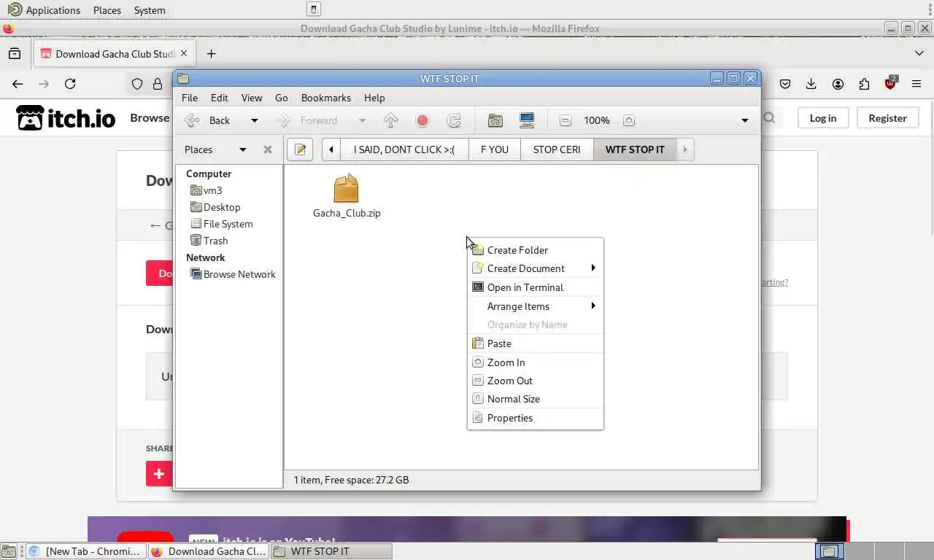Choose Create Folder in the context menu

(x=535, y=250)
